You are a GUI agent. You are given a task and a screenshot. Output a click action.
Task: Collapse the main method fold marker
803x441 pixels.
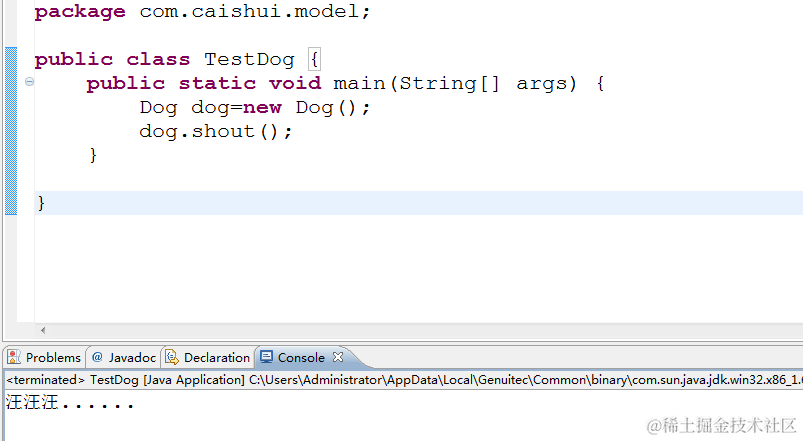[29, 81]
